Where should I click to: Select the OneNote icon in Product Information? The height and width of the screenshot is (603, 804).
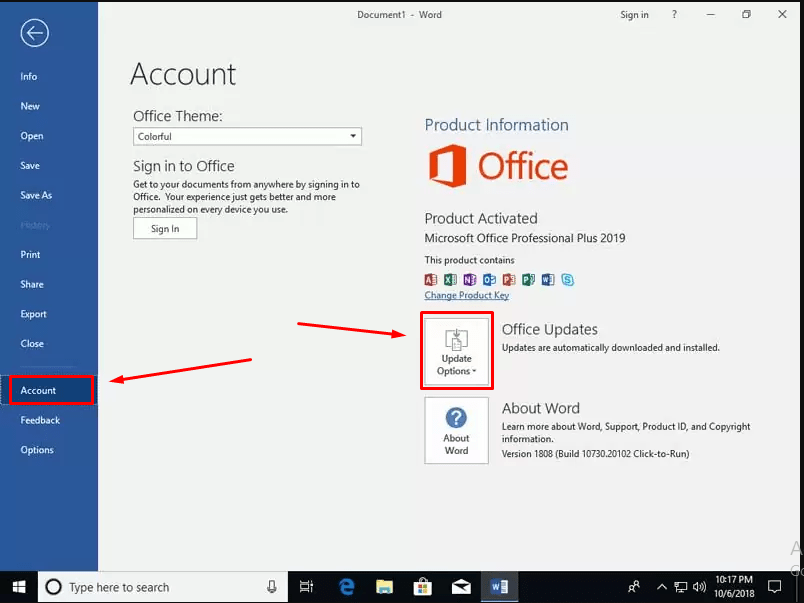pyautogui.click(x=470, y=280)
